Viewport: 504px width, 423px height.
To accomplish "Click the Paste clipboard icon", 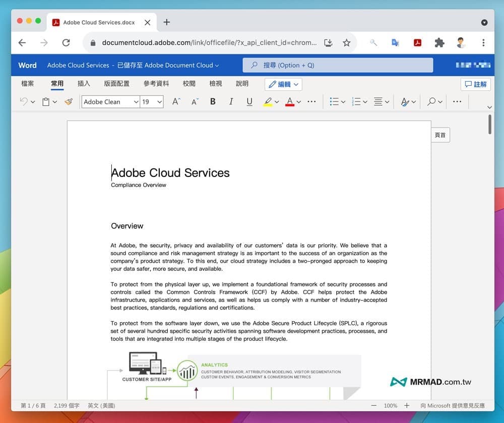I will pyautogui.click(x=46, y=101).
